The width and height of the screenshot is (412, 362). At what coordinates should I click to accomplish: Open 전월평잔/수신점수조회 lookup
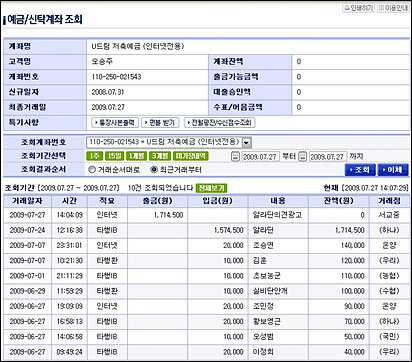[x=219, y=123]
